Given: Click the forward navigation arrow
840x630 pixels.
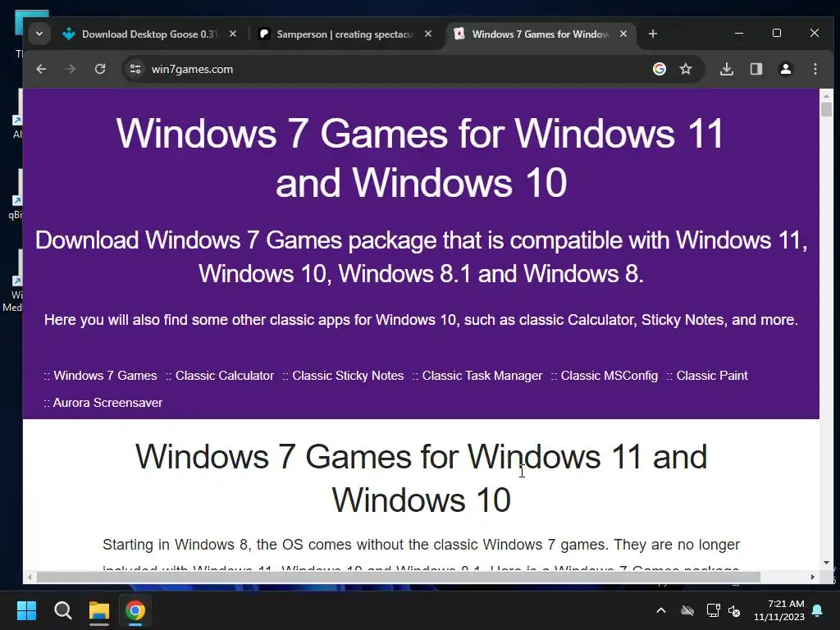Looking at the screenshot, I should tap(71, 69).
